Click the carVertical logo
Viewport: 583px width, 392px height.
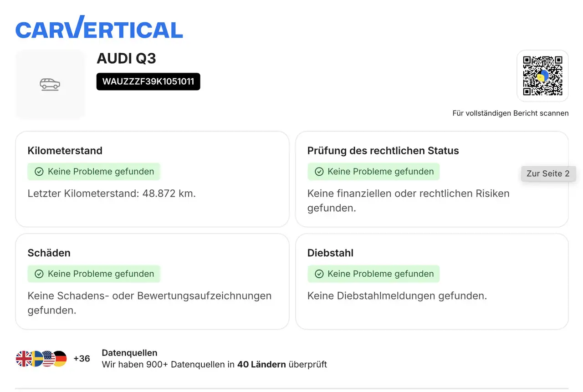pos(99,27)
